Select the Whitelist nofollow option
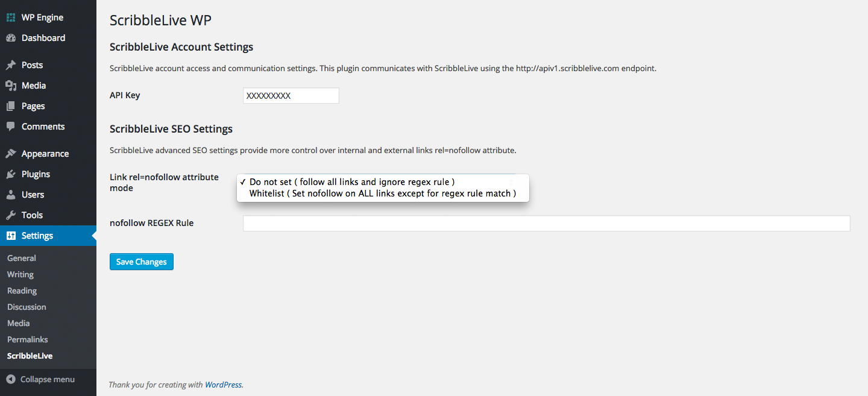The height and width of the screenshot is (396, 868). [x=383, y=193]
